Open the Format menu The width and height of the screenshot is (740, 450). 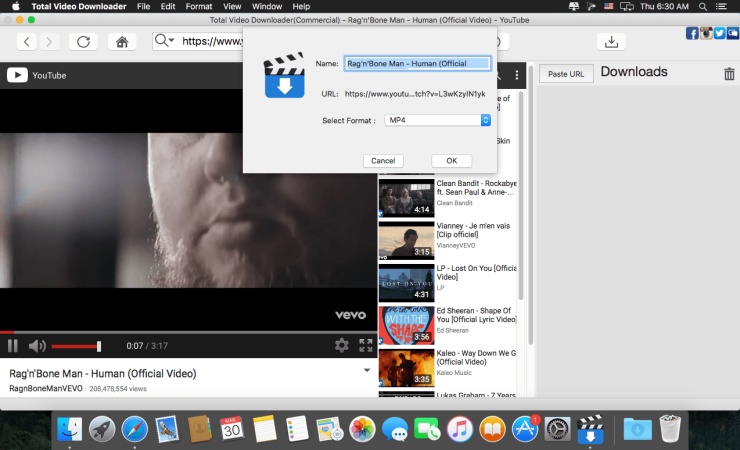click(x=199, y=7)
